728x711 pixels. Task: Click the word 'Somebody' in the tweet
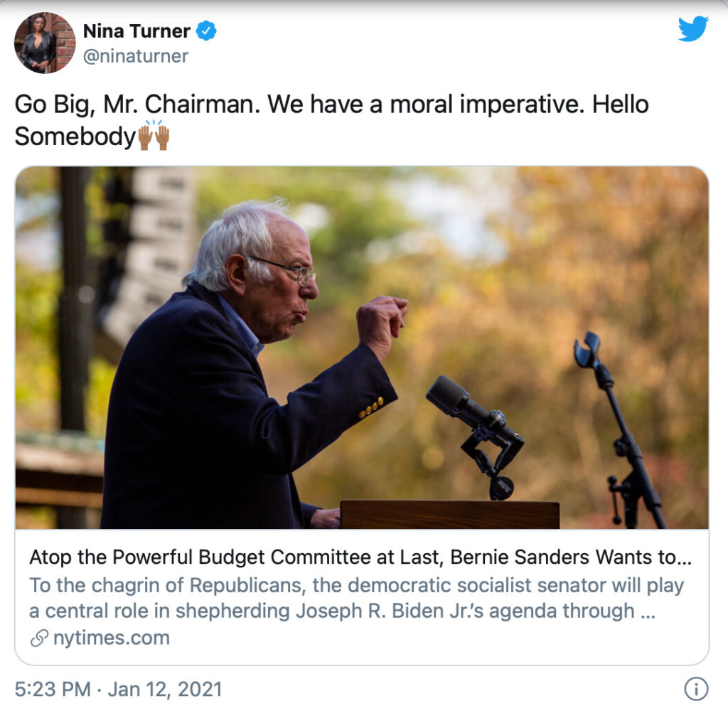click(x=75, y=137)
